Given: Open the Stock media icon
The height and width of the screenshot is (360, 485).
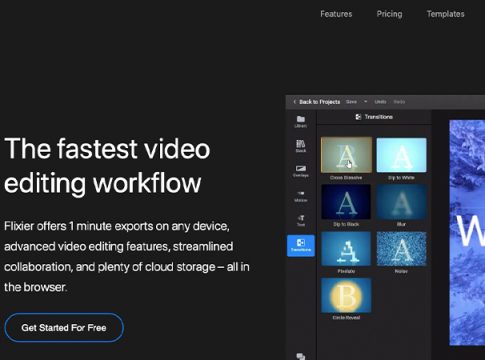Looking at the screenshot, I should (301, 146).
